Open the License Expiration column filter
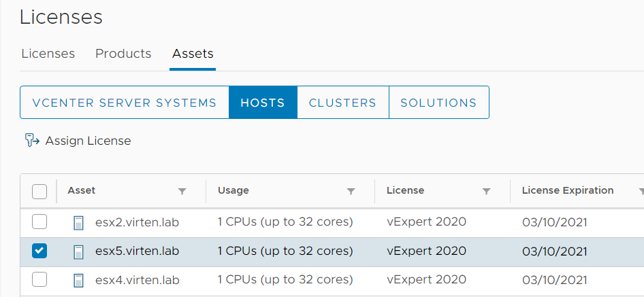The height and width of the screenshot is (297, 644). pos(641,191)
